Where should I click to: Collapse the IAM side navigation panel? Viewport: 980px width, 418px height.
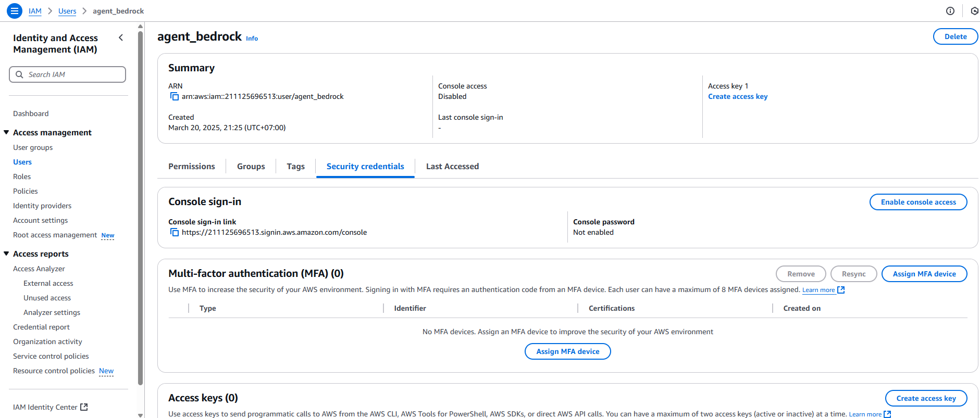121,37
